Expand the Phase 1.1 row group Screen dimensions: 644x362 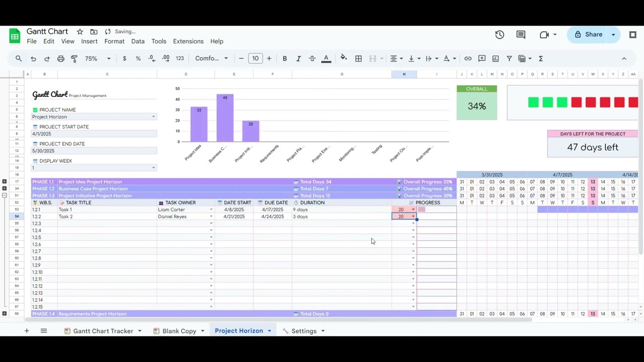[5, 182]
